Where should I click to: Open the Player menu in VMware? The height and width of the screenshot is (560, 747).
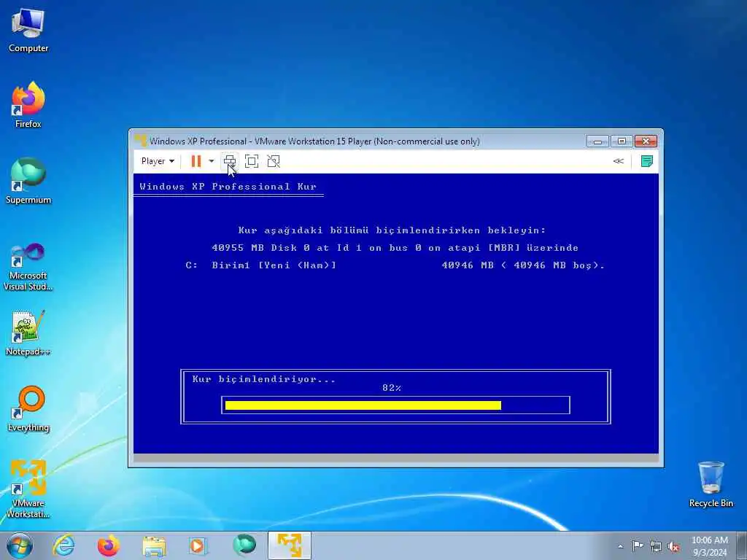(158, 161)
